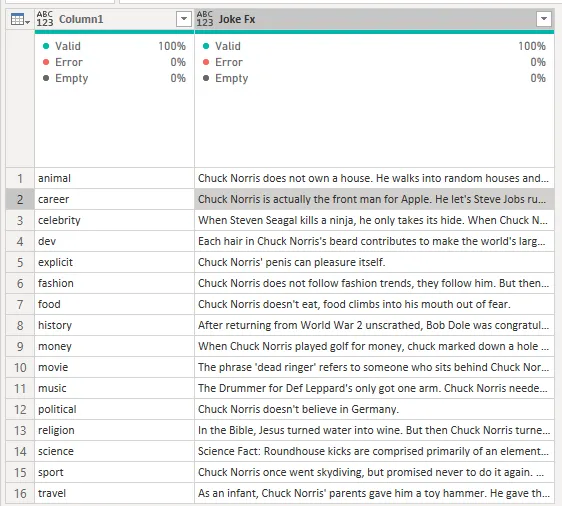Click the joke about Chuck Norris's beard
This screenshot has width=562, height=506.
(x=374, y=241)
